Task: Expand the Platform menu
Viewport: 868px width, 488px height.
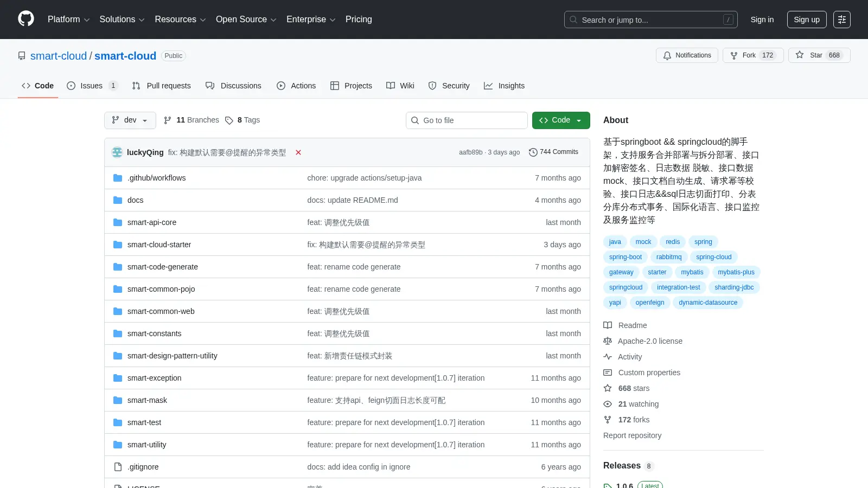Action: [x=68, y=20]
